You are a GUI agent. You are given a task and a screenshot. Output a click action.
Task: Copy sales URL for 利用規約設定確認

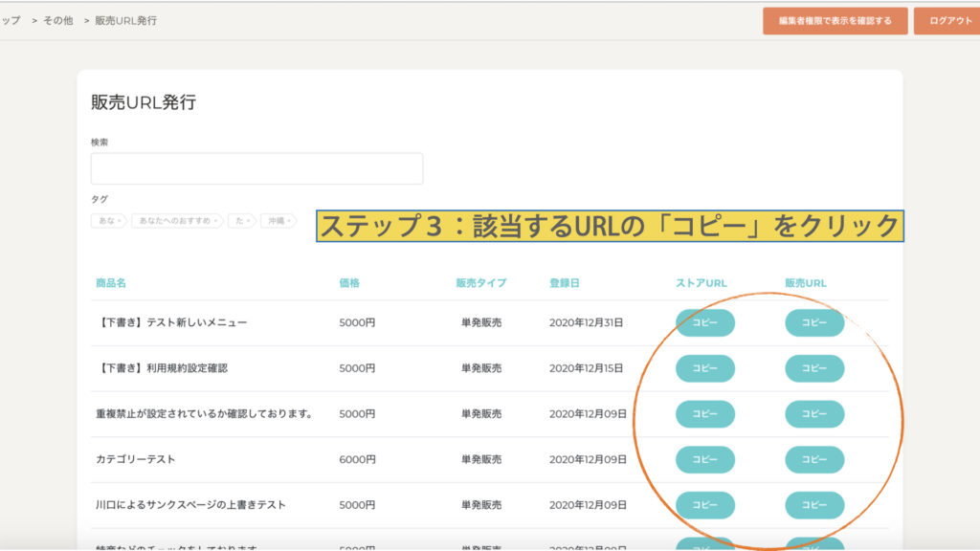coord(814,368)
